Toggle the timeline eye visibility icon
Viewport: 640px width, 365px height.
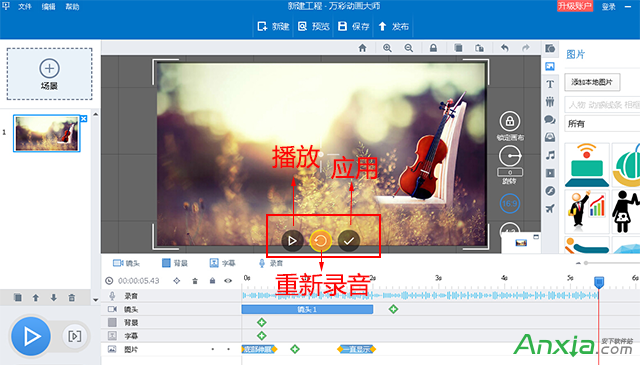pos(228,280)
